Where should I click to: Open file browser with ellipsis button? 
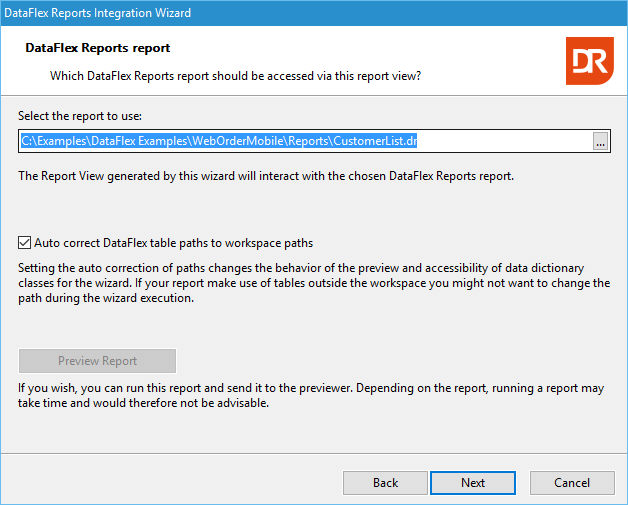tap(600, 141)
